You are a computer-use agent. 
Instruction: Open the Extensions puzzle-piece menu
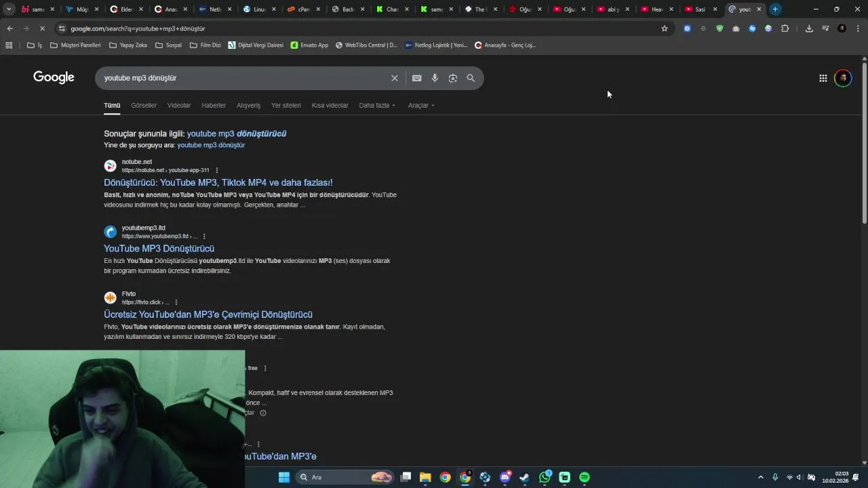[785, 28]
